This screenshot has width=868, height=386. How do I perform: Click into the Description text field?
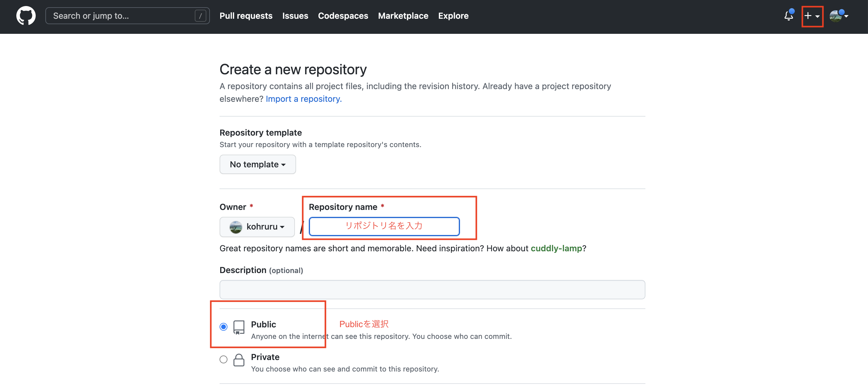432,289
